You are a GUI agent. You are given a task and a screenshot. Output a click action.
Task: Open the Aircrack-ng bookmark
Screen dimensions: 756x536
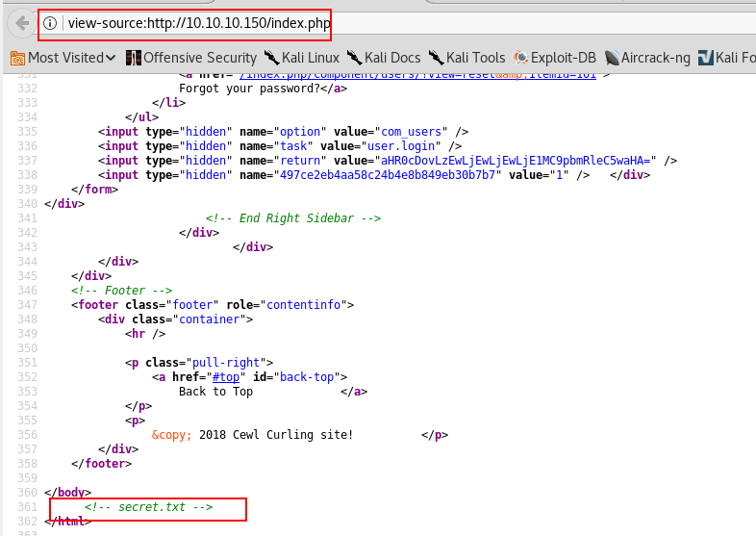649,58
